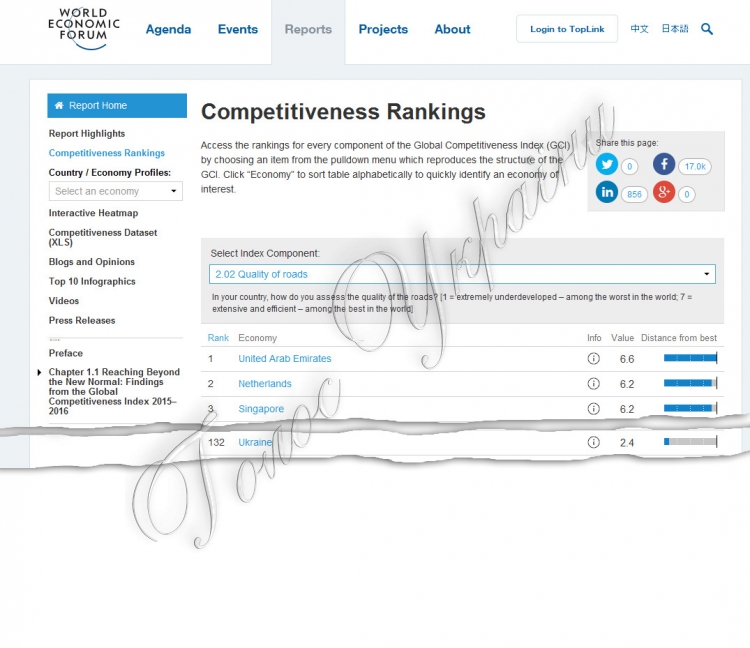The height and width of the screenshot is (648, 750).
Task: Open the Select an economy dropdown
Action: coord(116,191)
